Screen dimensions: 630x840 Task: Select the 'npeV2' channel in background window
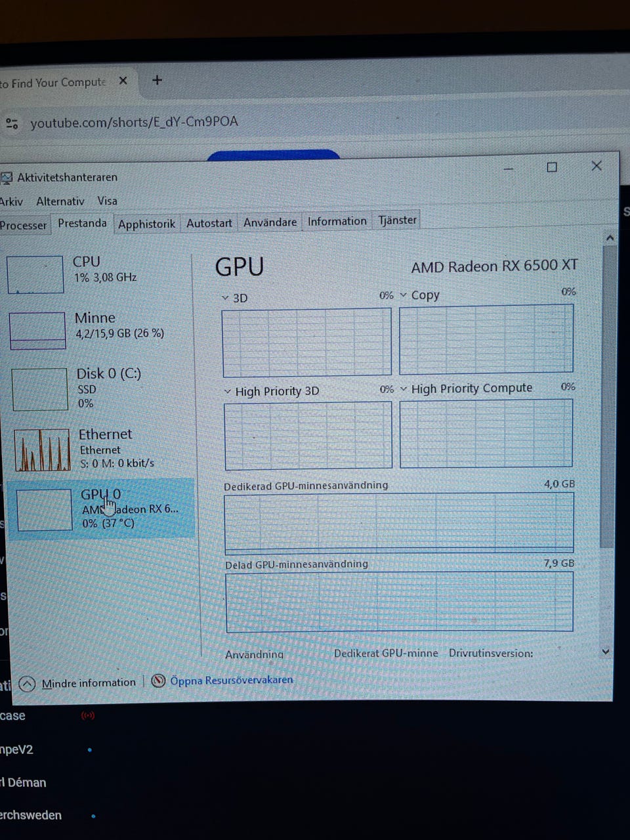click(x=17, y=749)
